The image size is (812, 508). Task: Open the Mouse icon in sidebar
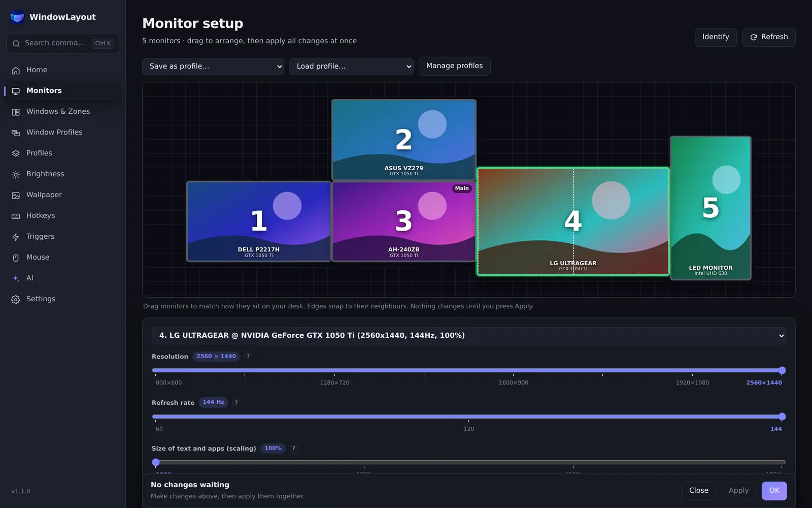click(x=16, y=258)
